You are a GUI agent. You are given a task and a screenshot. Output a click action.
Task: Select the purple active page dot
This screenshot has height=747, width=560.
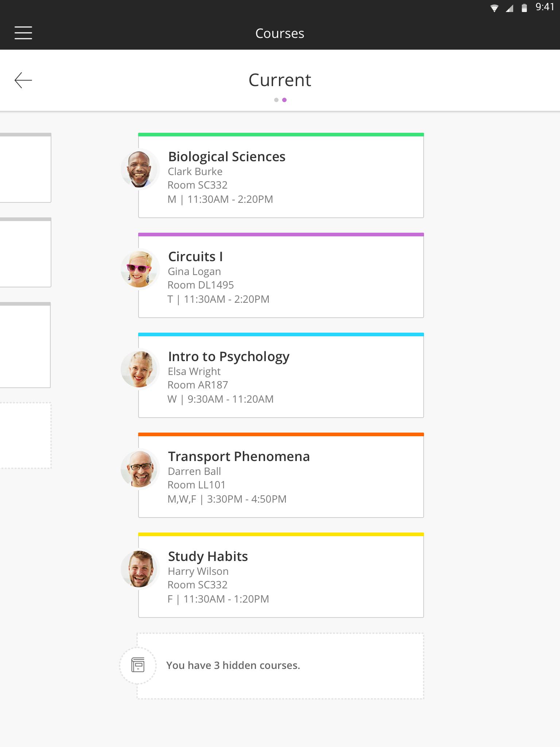click(x=284, y=100)
